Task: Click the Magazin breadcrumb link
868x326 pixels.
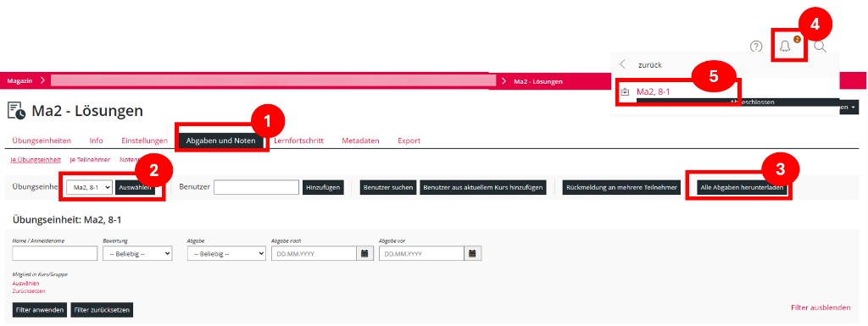Action: pyautogui.click(x=19, y=81)
